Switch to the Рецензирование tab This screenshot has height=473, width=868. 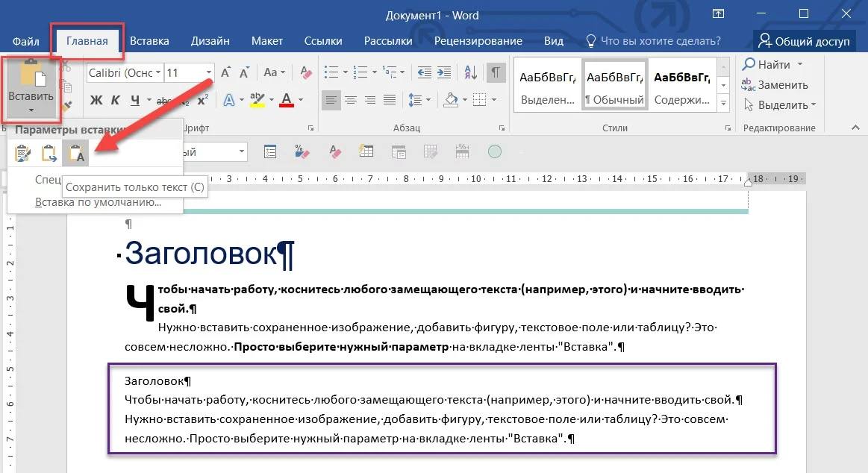478,41
